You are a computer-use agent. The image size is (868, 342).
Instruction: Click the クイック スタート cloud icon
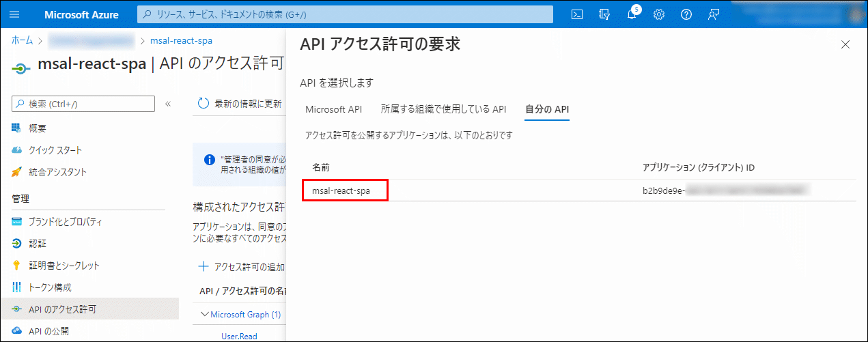pos(17,150)
